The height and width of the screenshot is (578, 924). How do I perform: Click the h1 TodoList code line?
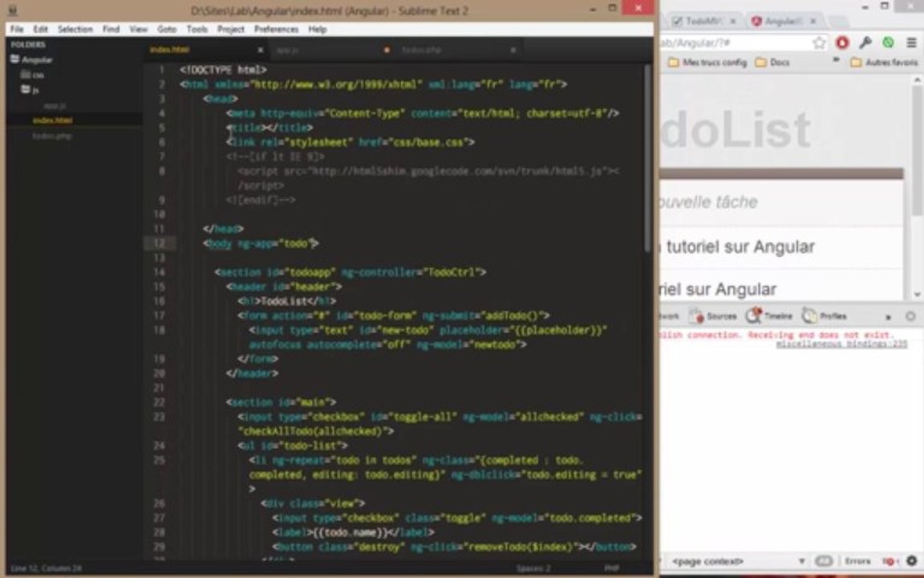[x=287, y=301]
